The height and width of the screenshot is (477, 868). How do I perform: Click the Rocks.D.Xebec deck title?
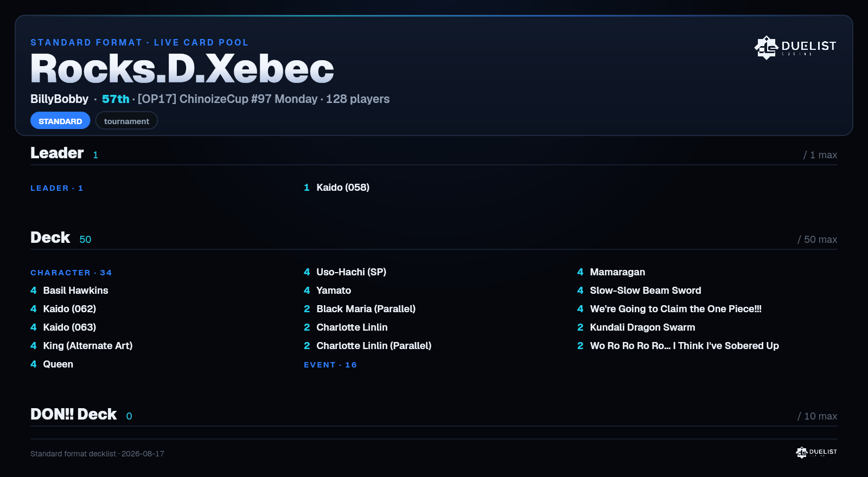click(x=182, y=69)
